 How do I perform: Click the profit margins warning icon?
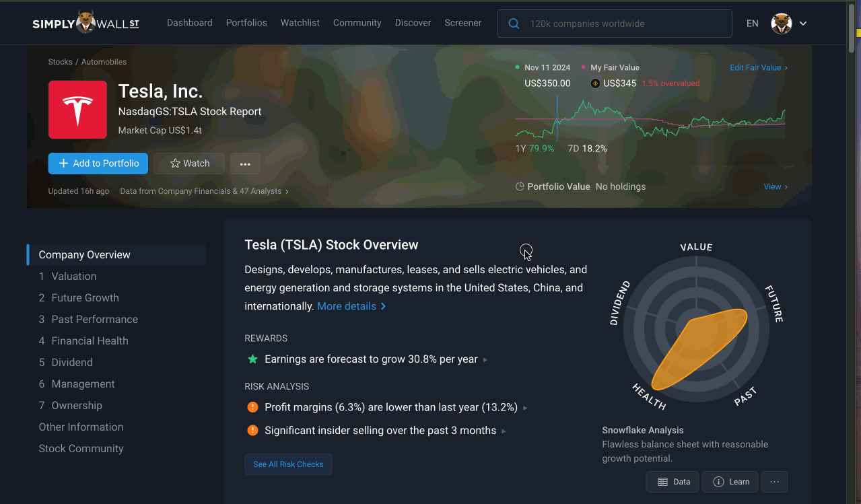pyautogui.click(x=252, y=407)
